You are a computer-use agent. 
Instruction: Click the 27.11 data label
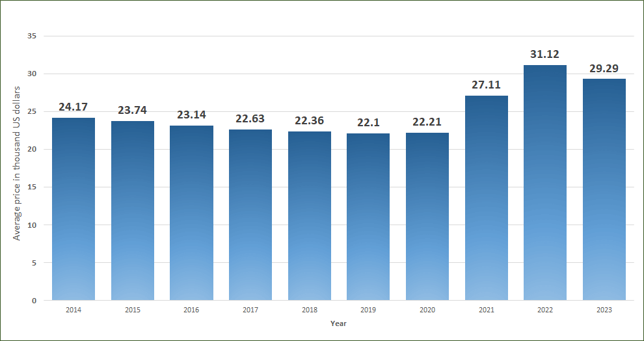487,85
